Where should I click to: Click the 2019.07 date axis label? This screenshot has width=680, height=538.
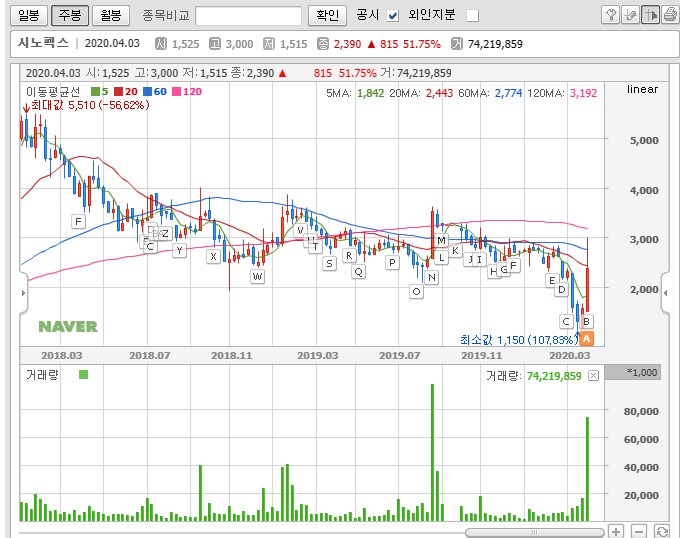[399, 355]
